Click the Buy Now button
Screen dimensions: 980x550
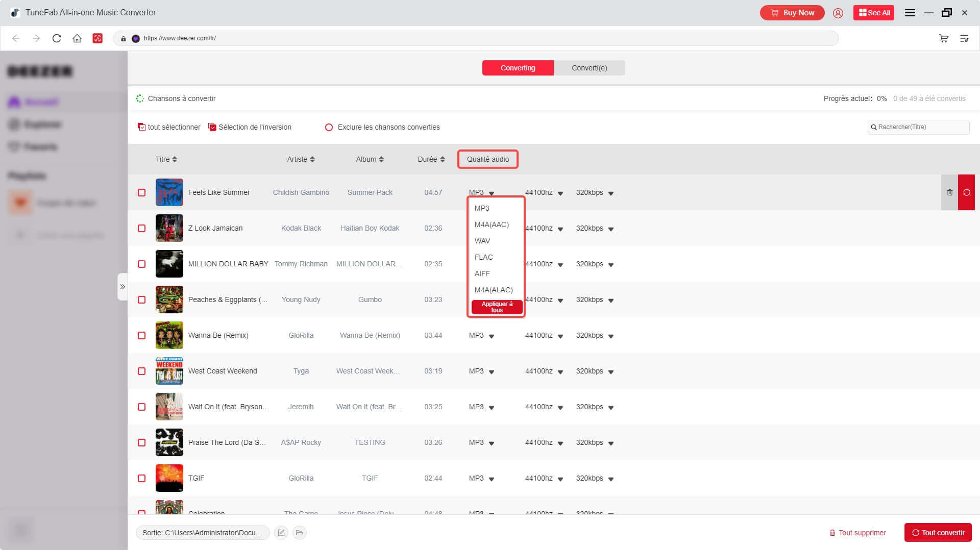click(x=792, y=13)
